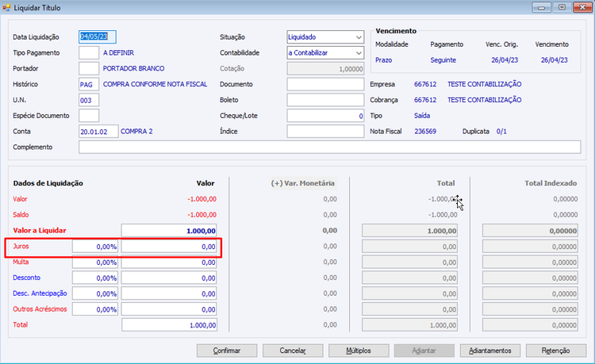Click the Liquidar Título window icon
The height and width of the screenshot is (364, 595).
click(8, 7)
